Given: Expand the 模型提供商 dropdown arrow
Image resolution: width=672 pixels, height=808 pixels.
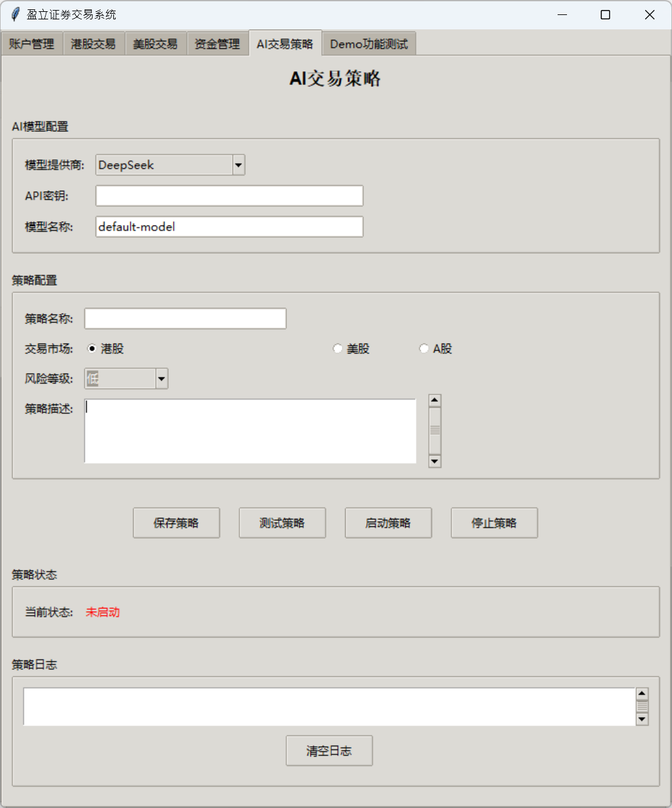Looking at the screenshot, I should click(x=238, y=165).
